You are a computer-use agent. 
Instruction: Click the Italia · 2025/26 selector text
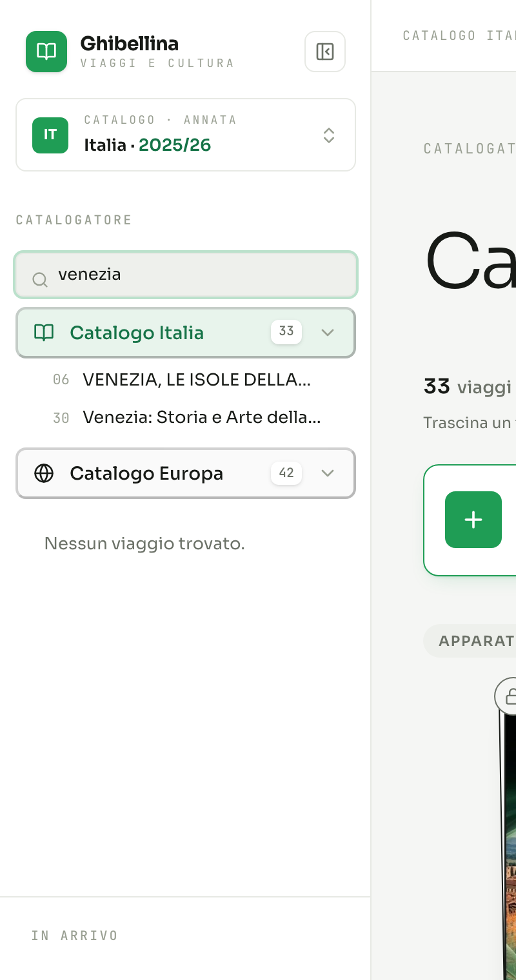[x=148, y=145]
